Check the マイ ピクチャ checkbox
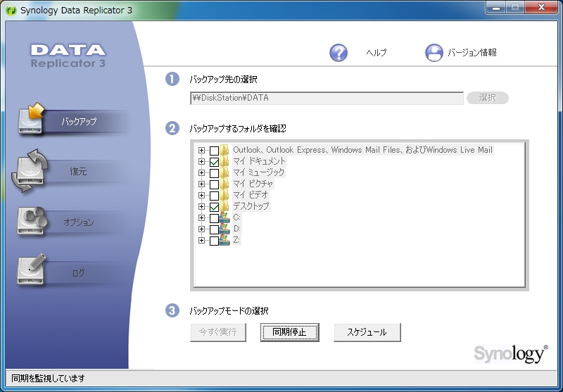The height and width of the screenshot is (392, 563). pos(214,184)
